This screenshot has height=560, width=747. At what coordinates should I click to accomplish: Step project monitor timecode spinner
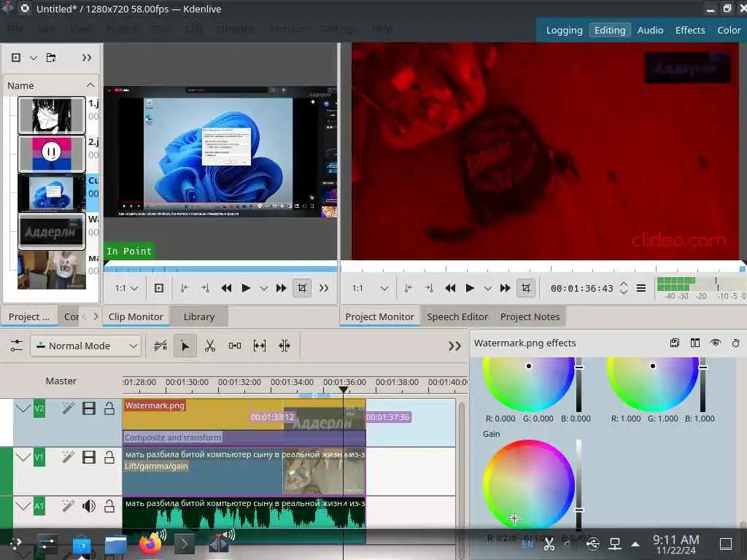[624, 288]
